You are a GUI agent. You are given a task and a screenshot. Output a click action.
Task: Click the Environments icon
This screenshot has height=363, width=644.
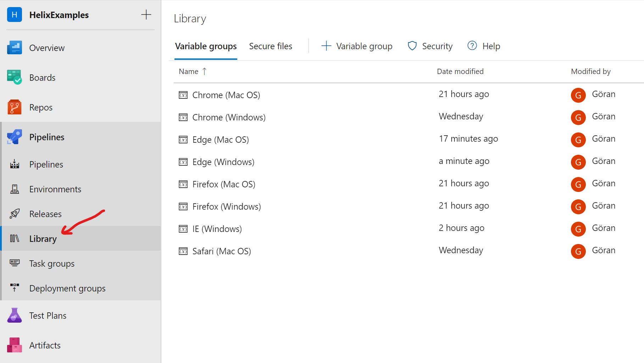[x=15, y=189]
